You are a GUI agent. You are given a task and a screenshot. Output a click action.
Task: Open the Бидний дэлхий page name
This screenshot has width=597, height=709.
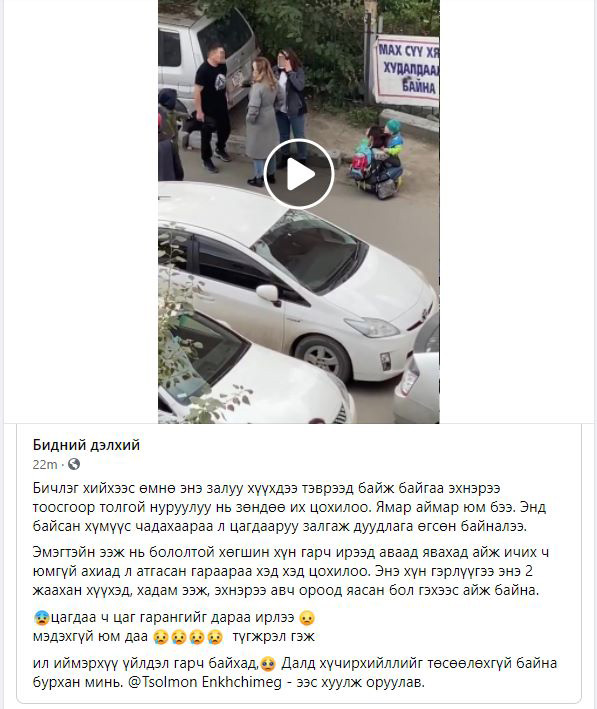click(x=86, y=445)
